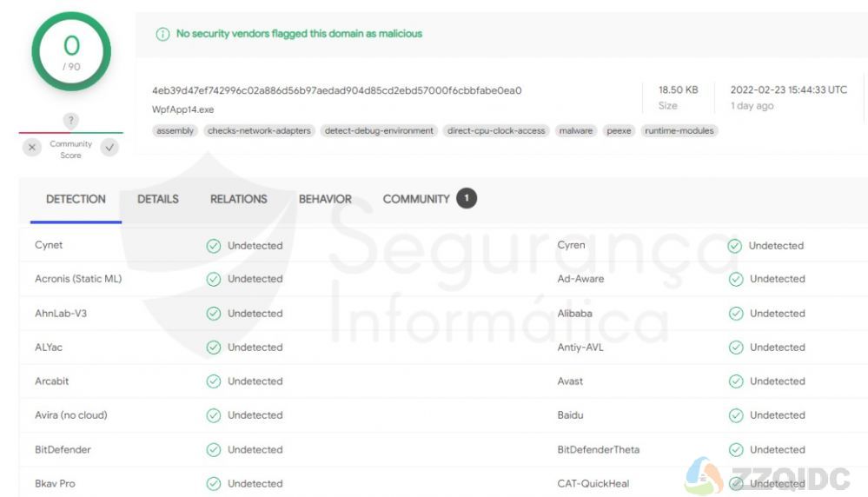The image size is (868, 497).
Task: Select the Detection tab
Action: (76, 199)
